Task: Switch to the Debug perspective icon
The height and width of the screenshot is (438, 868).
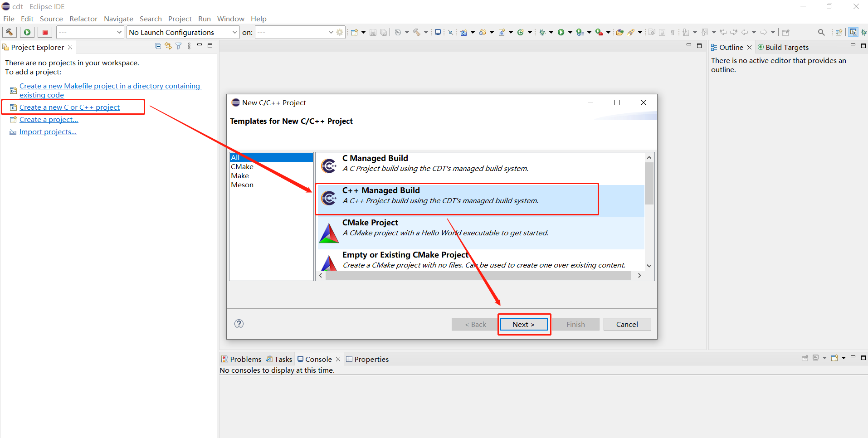Action: tap(863, 32)
